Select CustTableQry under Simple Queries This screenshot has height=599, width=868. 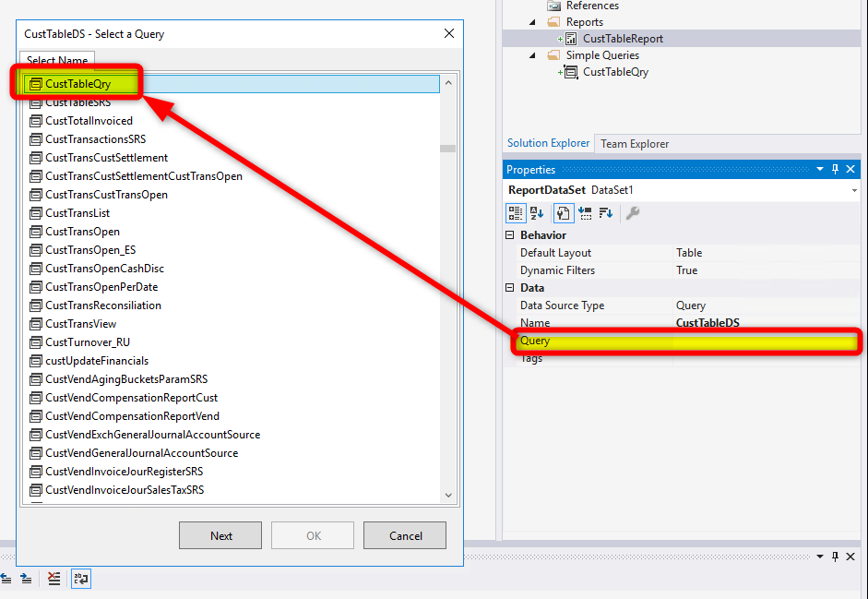(615, 72)
